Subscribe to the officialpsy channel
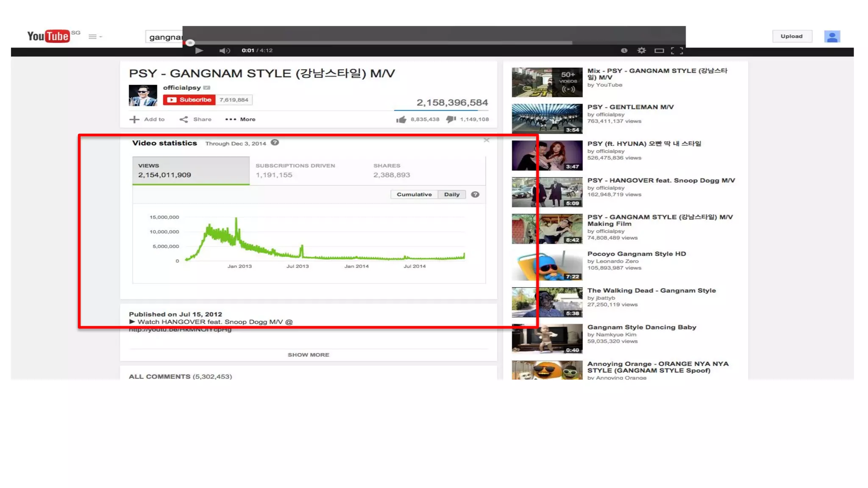Viewport: 868px width, 488px height. click(189, 100)
